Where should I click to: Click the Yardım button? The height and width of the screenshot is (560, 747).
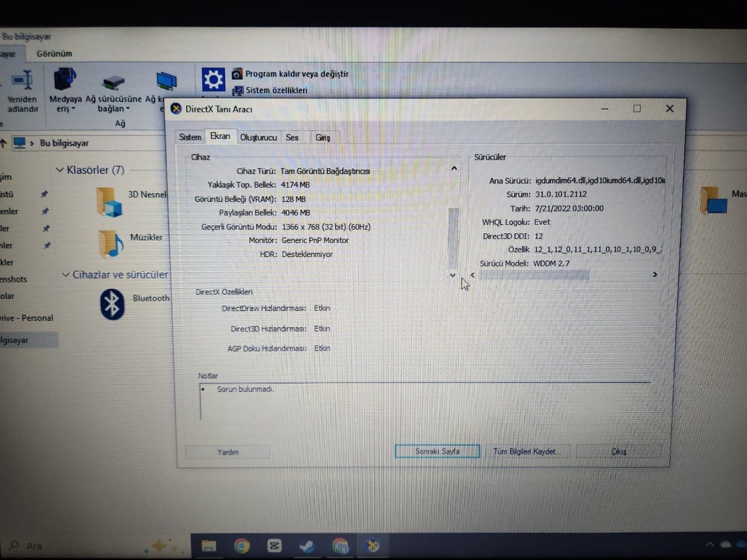click(228, 452)
